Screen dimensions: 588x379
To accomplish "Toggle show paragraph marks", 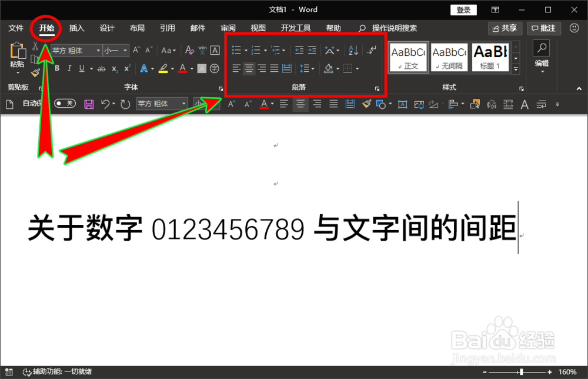I will pyautogui.click(x=370, y=51).
